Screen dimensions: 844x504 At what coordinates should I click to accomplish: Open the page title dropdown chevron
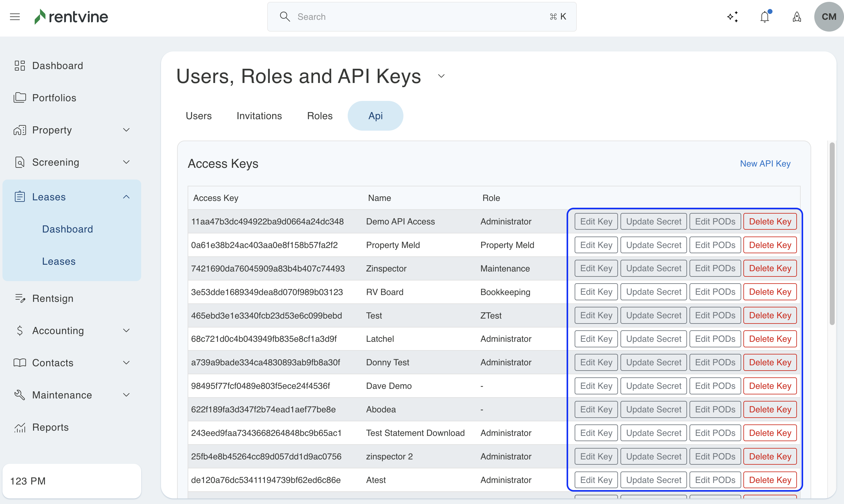441,76
